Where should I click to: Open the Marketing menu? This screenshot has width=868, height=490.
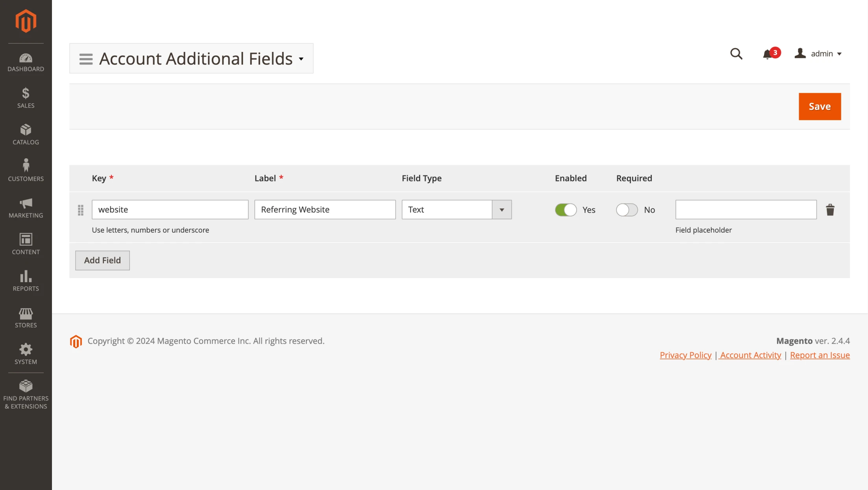[26, 207]
